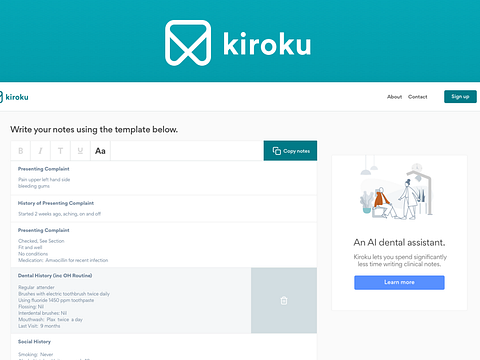
Task: Toggle underline formatting in notes toolbar
Action: (x=80, y=151)
